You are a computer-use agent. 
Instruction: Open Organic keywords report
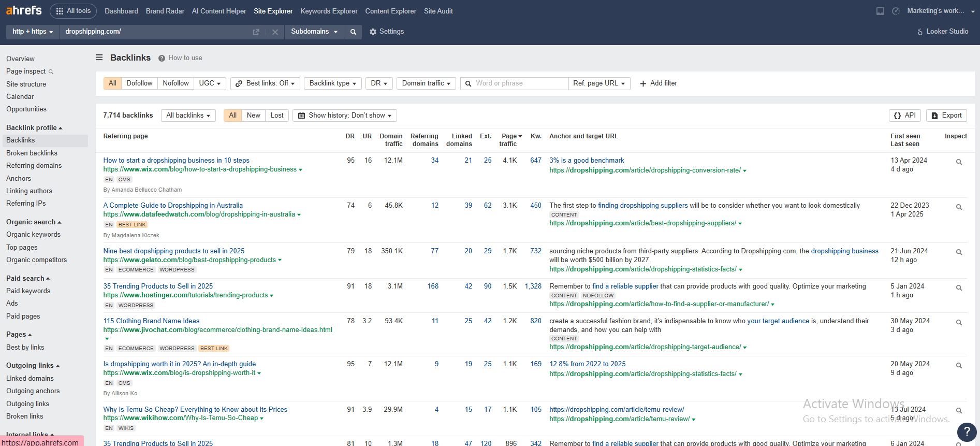click(x=33, y=235)
